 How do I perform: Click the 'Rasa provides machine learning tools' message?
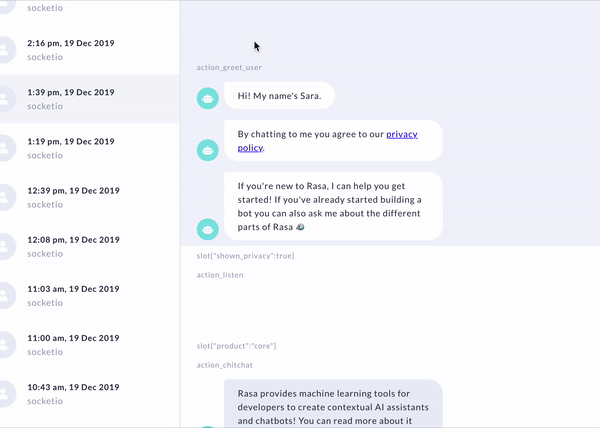(333, 404)
